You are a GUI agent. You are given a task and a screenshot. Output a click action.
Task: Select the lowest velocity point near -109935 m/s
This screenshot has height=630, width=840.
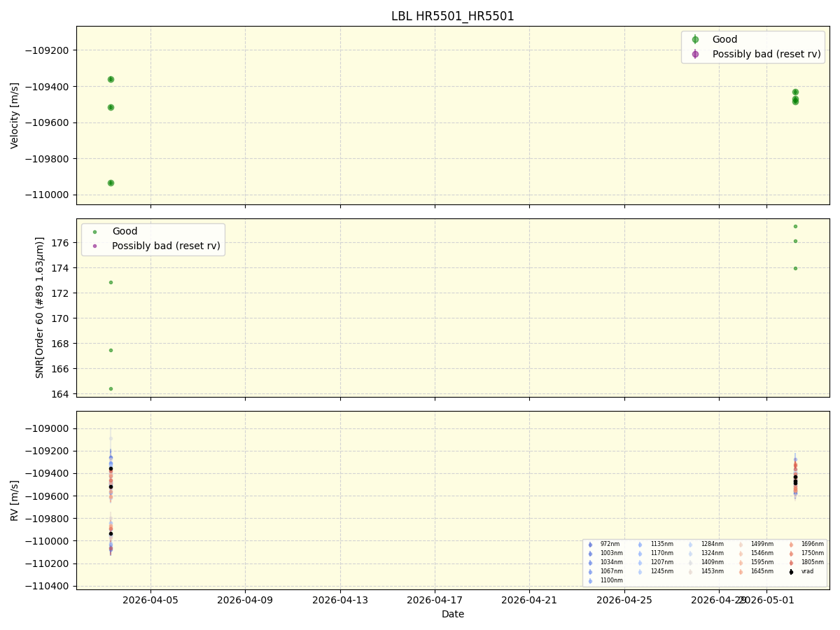[111, 183]
